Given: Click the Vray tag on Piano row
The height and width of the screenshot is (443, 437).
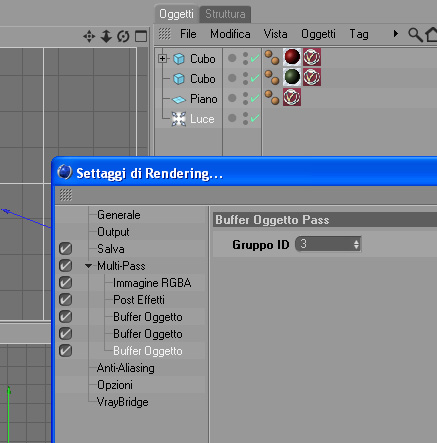Looking at the screenshot, I should click(292, 97).
